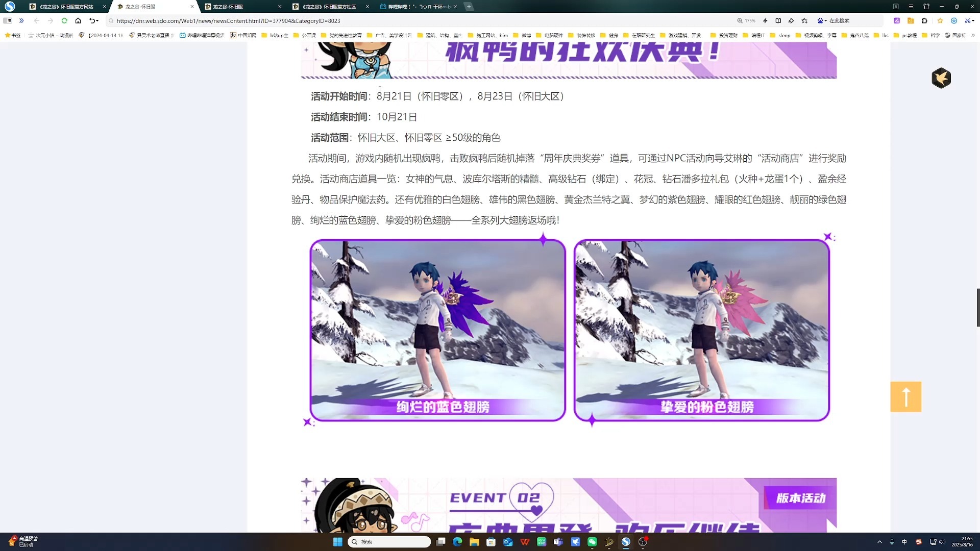This screenshot has width=980, height=551.
Task: Reload the page with the green refresh icon
Action: (64, 21)
